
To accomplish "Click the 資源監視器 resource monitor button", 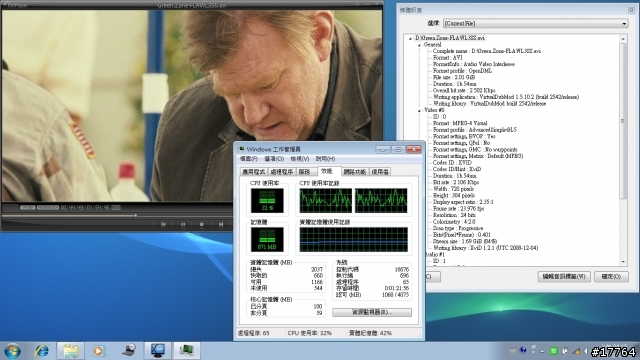I will [372, 313].
